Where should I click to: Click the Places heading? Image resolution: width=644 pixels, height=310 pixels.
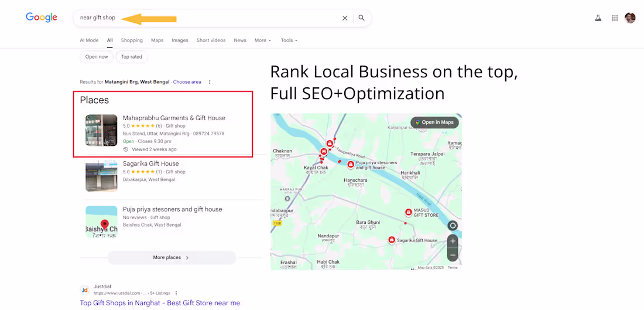point(94,100)
